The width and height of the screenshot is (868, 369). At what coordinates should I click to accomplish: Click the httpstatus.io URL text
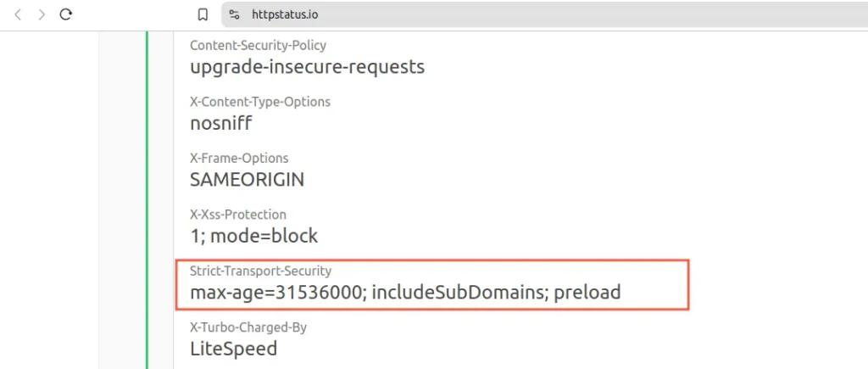285,15
